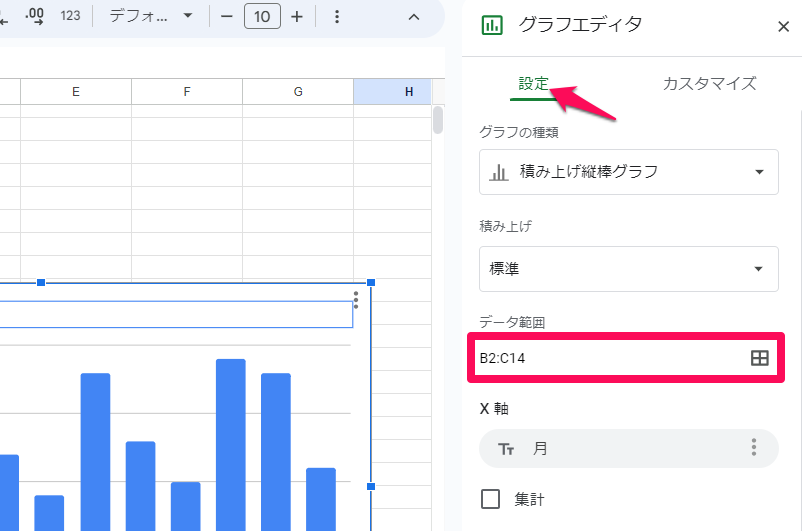Open the font family dropdown デフォ...
The width and height of the screenshot is (802, 531).
[x=150, y=16]
